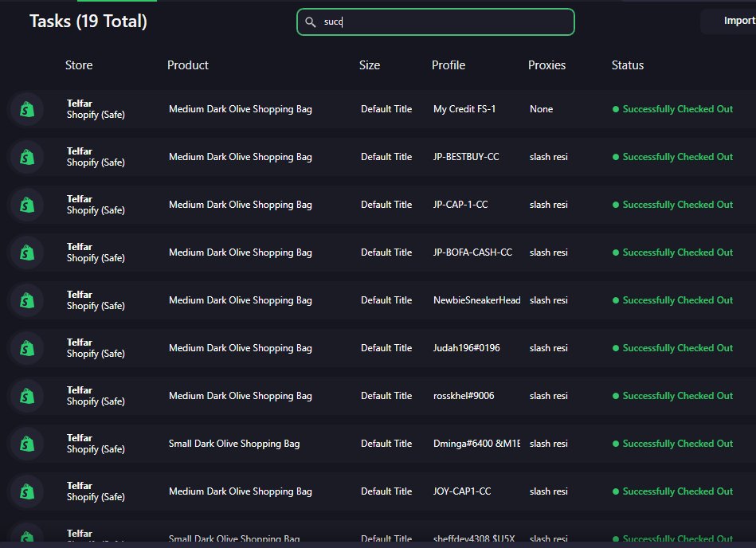
Task: Click Medium Dark Olive Shopping Bag in rosskhel row
Action: 240,396
